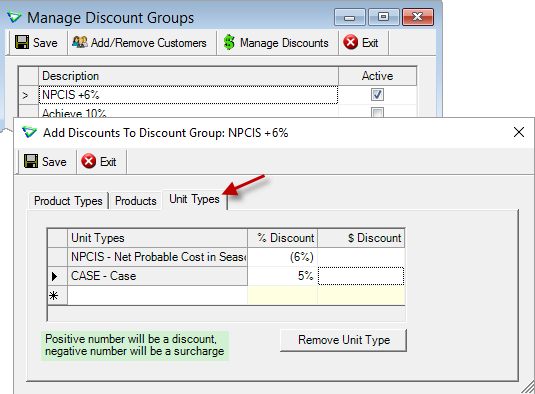This screenshot has height=394, width=535.
Task: Click new row $ Discount cell
Action: click(361, 295)
